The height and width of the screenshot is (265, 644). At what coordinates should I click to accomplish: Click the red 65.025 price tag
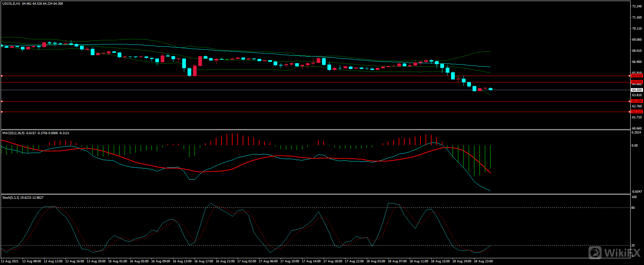coord(637,82)
